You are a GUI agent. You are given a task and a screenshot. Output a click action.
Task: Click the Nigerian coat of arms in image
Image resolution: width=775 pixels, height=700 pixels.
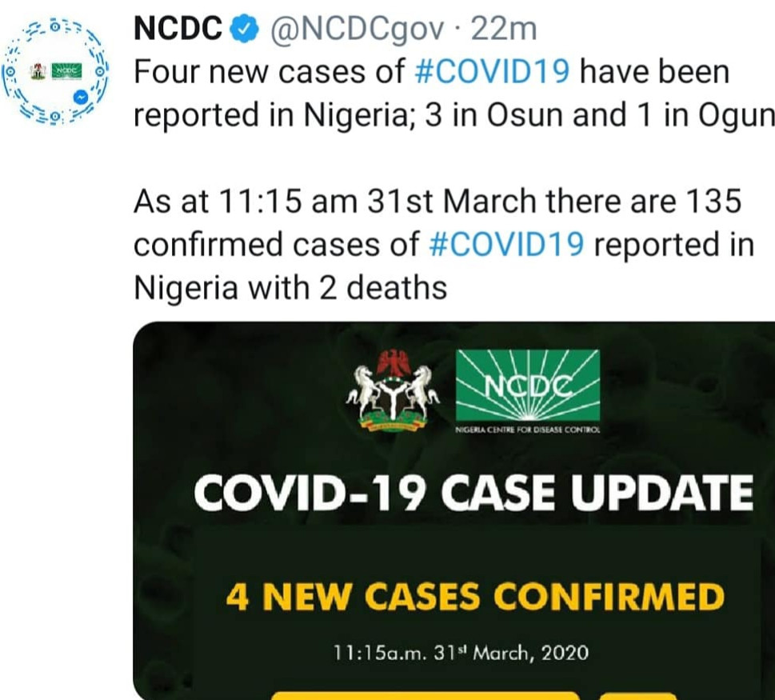tap(393, 390)
